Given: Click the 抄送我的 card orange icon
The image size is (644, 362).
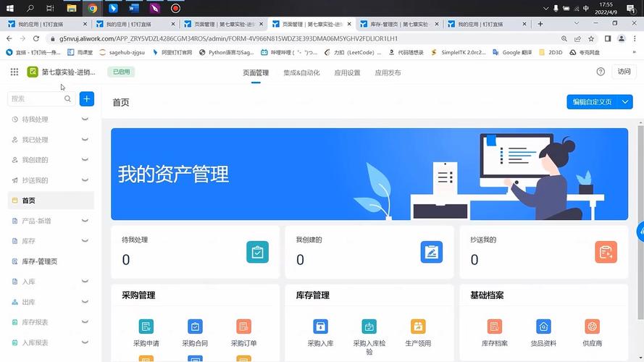Looking at the screenshot, I should click(606, 252).
